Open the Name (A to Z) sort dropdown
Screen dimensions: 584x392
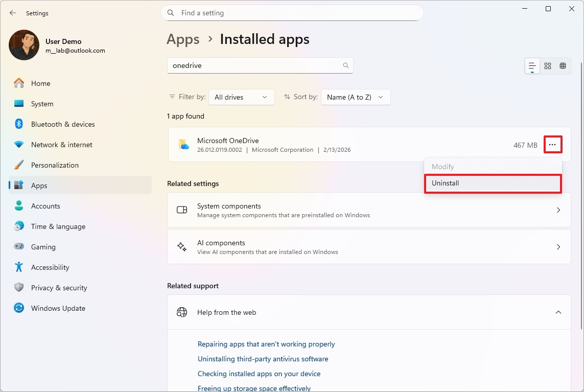pos(355,97)
